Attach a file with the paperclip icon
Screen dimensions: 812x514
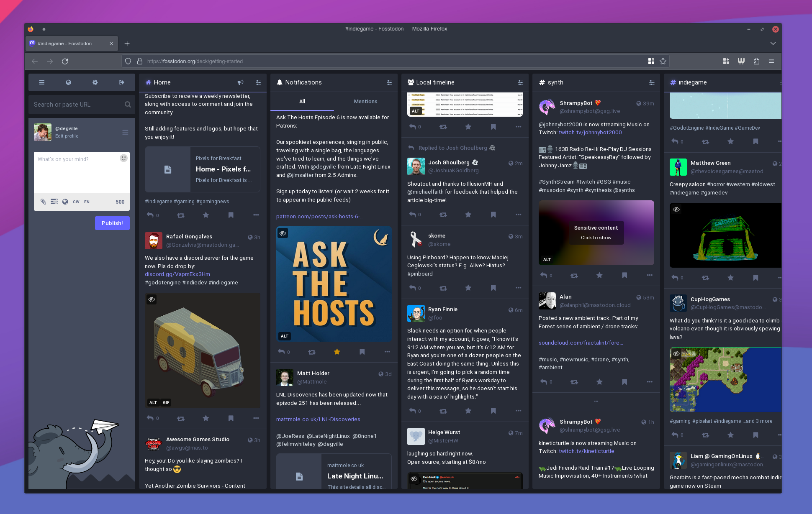[43, 202]
